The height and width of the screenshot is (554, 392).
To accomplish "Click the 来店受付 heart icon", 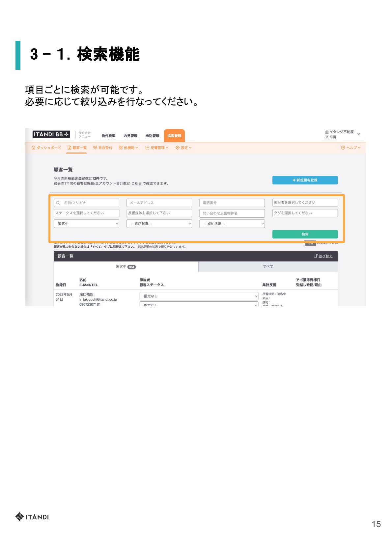I will pos(95,148).
